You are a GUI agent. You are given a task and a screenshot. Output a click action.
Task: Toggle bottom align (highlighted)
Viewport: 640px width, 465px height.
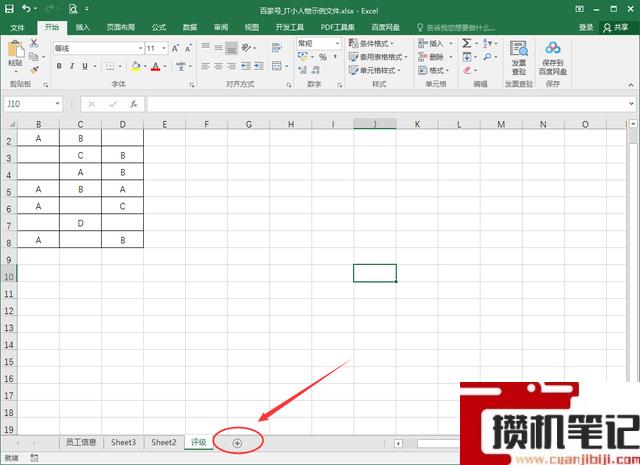[231, 48]
